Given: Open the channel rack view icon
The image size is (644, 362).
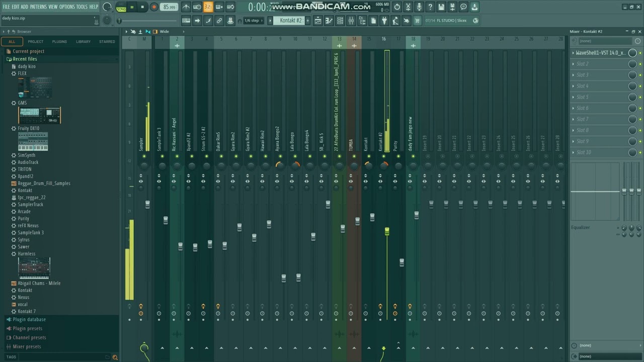Looking at the screenshot, I should pos(340,21).
